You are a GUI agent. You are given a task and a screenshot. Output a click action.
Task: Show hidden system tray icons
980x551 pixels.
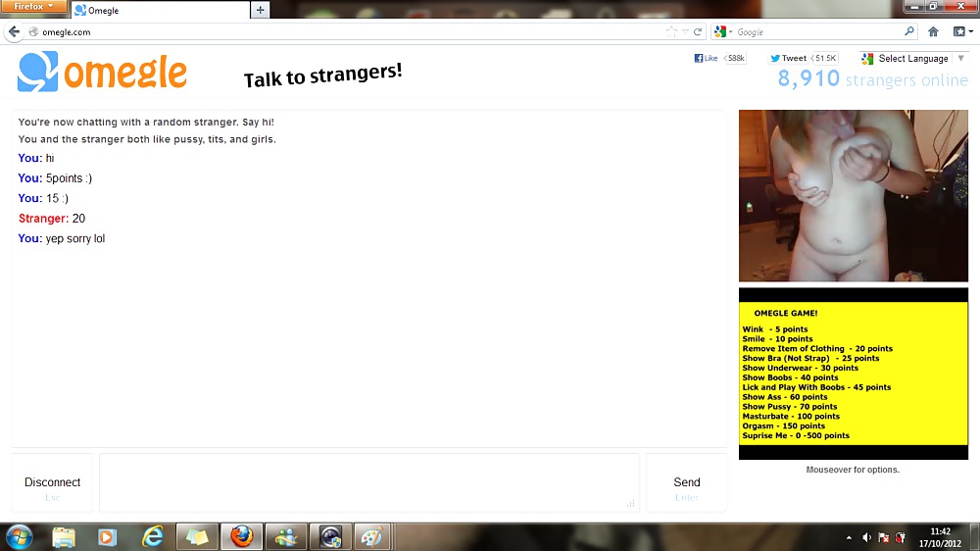[848, 537]
